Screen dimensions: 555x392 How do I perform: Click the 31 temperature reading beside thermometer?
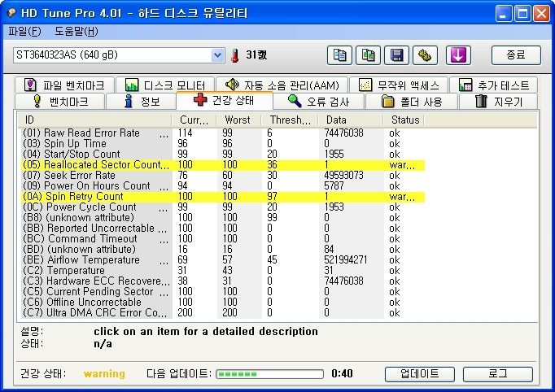(256, 55)
